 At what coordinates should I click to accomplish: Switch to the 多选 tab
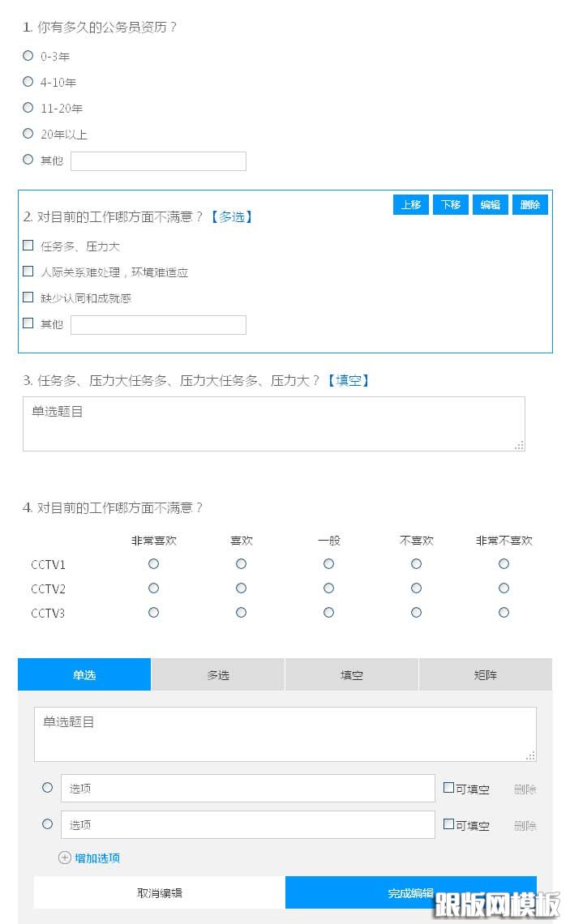(x=218, y=674)
